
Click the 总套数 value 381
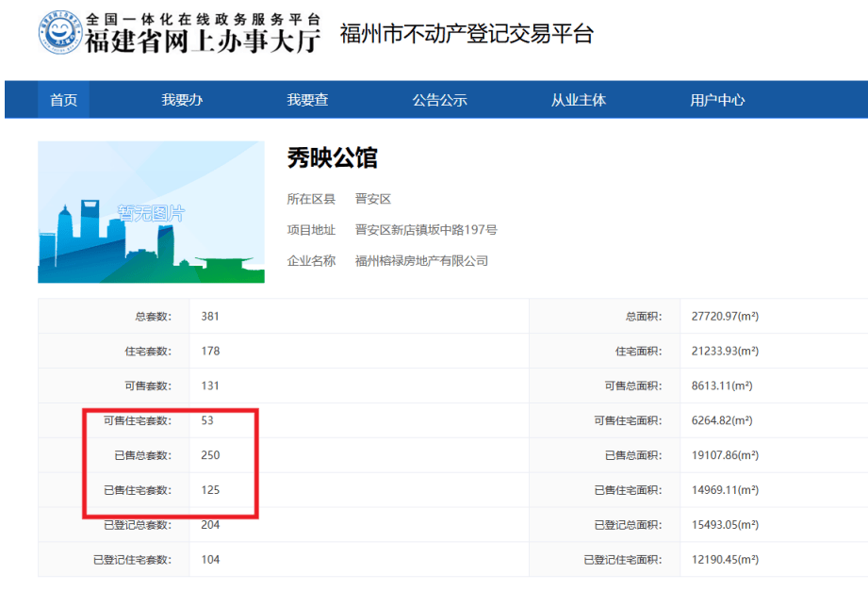coord(210,317)
